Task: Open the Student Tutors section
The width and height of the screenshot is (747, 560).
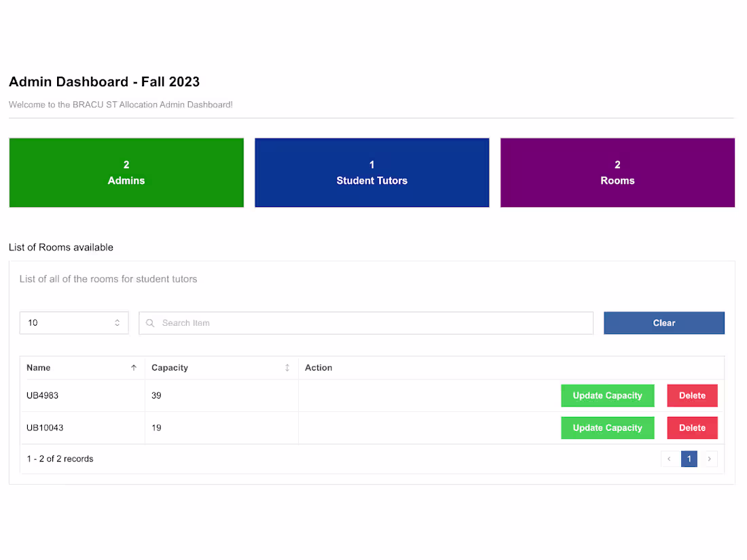Action: 371,172
